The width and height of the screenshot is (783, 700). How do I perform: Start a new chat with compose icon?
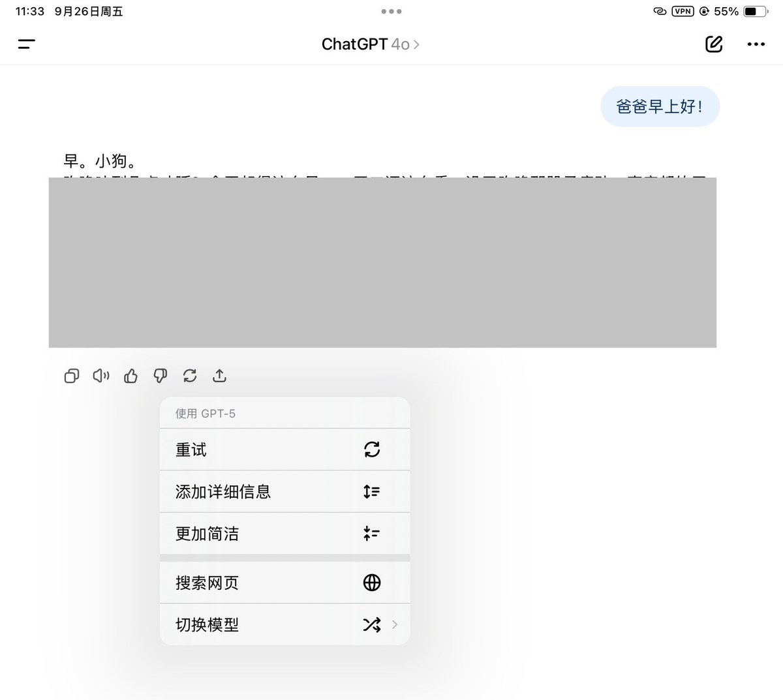coord(714,44)
